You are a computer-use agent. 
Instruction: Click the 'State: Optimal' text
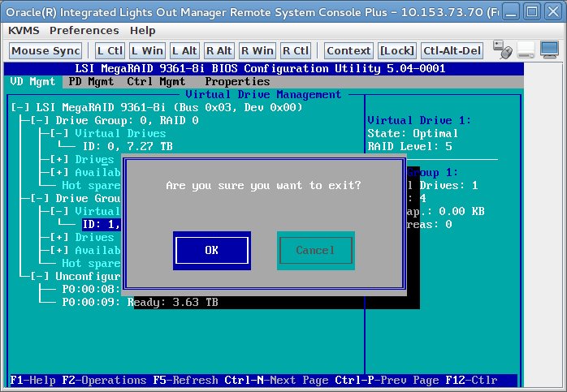(x=413, y=133)
